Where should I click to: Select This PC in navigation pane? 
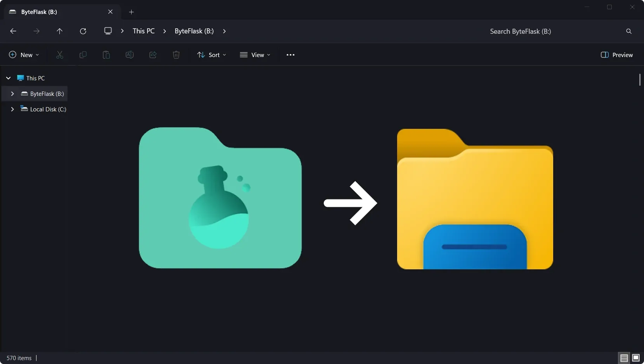click(x=35, y=78)
